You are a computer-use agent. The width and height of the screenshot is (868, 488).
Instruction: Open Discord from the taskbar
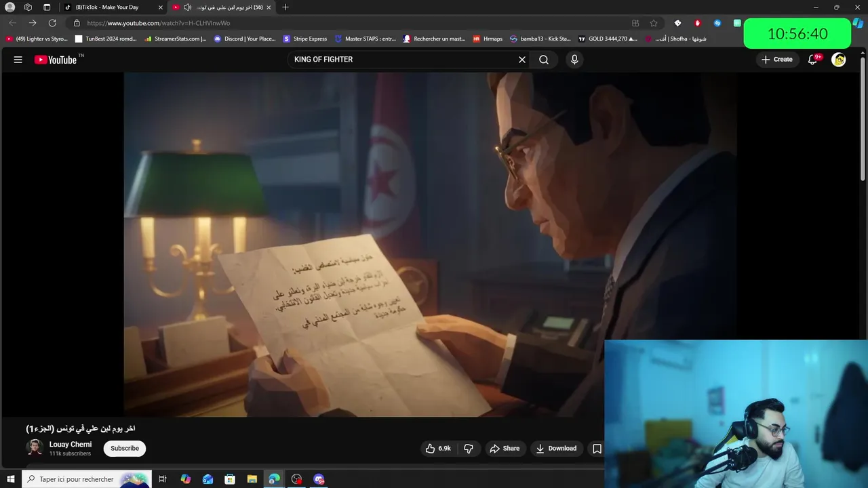click(x=319, y=479)
